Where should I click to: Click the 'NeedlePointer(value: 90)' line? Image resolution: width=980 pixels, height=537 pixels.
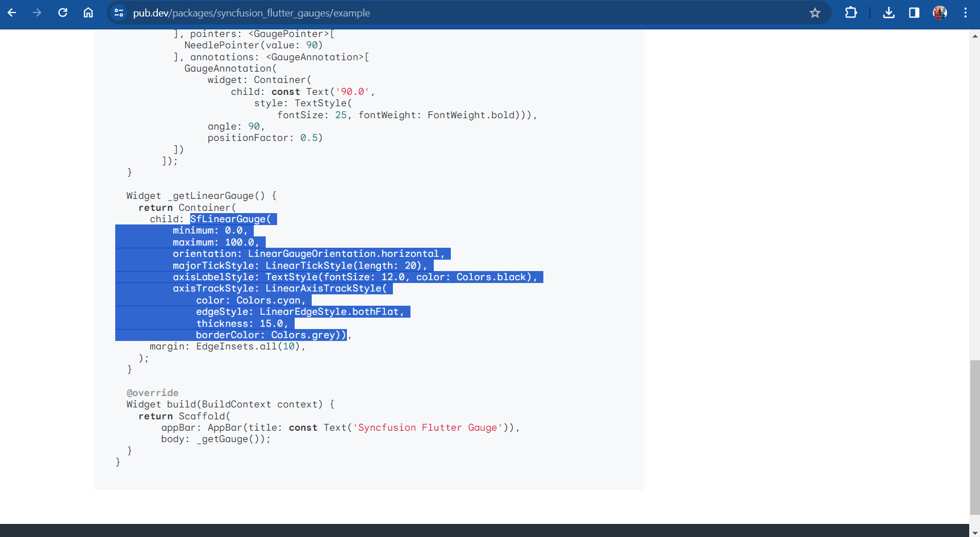pos(253,45)
